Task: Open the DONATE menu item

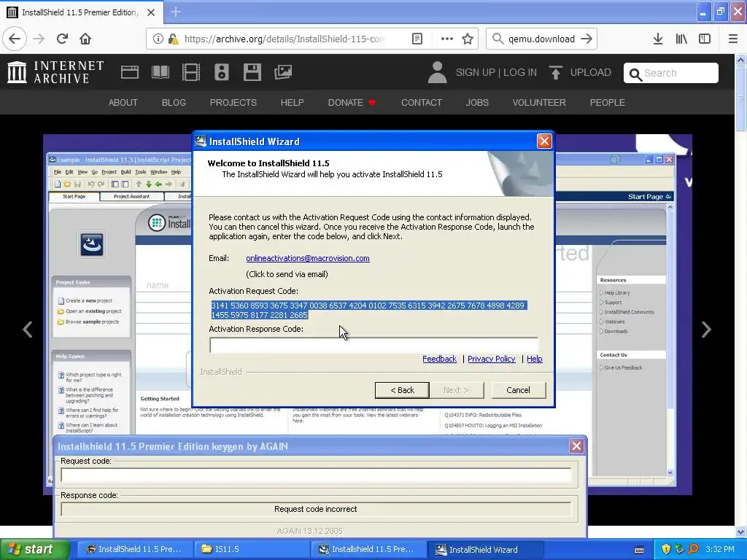Action: point(352,102)
